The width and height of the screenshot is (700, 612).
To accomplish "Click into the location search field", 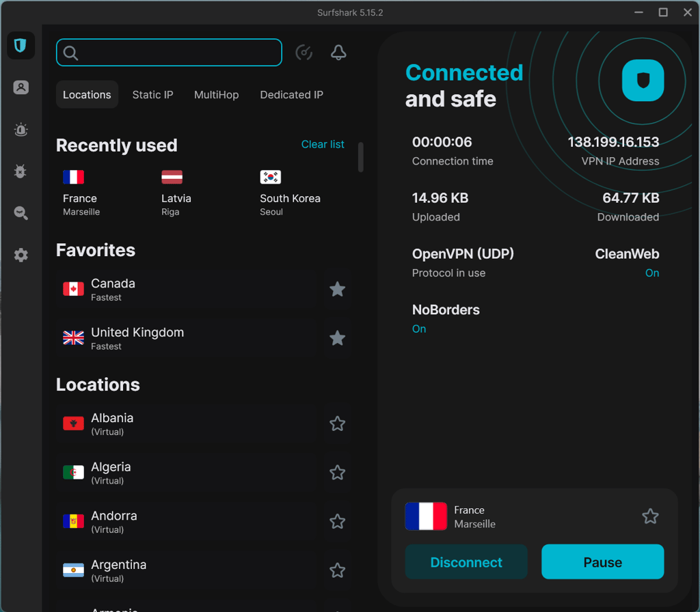I will click(x=169, y=53).
